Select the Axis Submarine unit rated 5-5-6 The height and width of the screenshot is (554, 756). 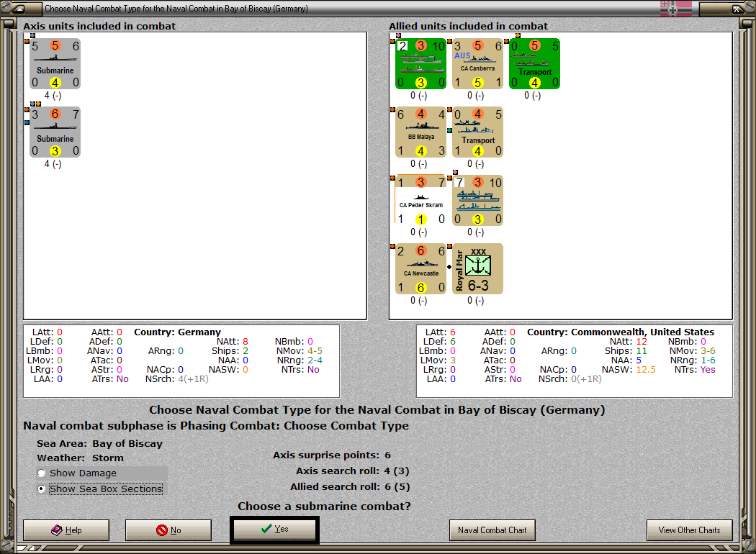55,63
